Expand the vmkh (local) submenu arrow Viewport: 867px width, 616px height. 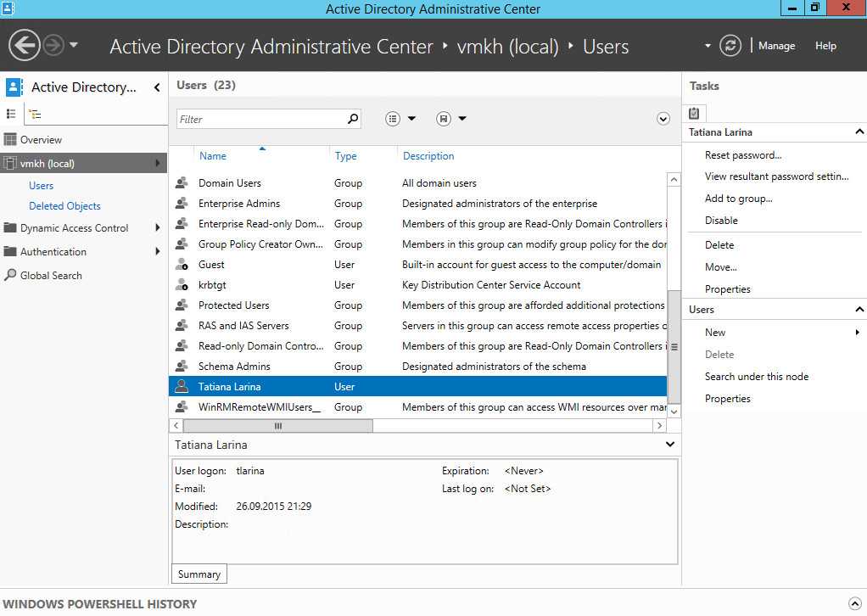click(x=158, y=163)
